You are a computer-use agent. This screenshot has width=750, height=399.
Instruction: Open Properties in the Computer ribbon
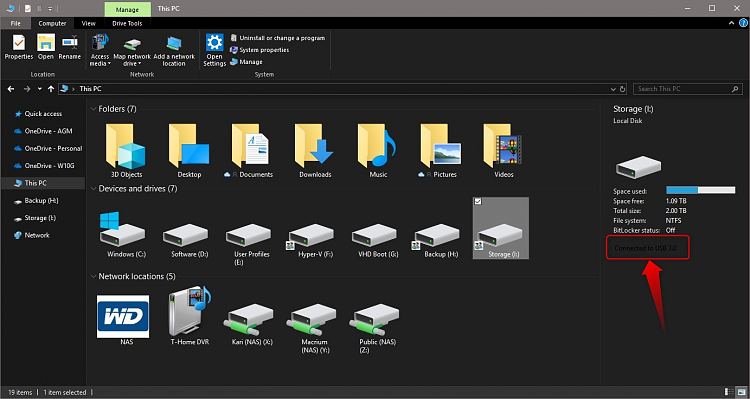[19, 47]
